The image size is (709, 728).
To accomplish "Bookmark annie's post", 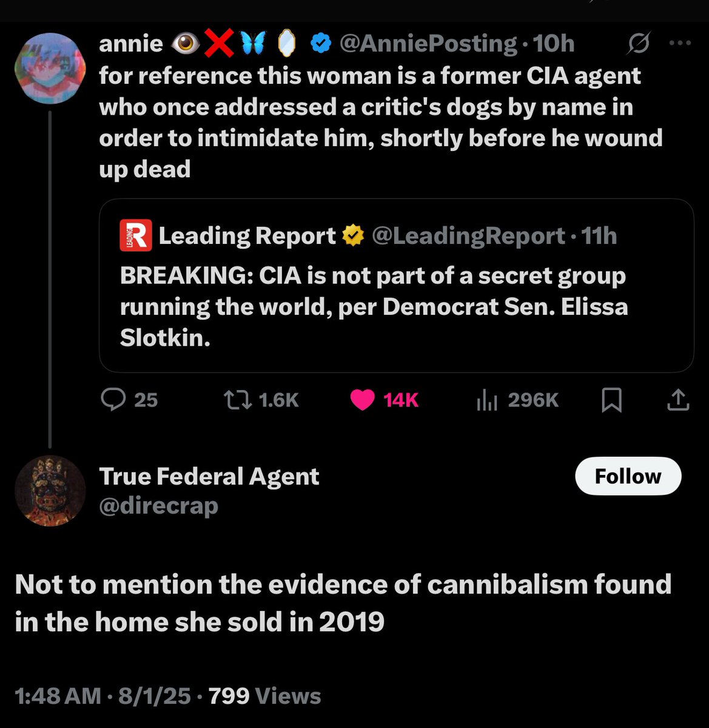I will [611, 400].
